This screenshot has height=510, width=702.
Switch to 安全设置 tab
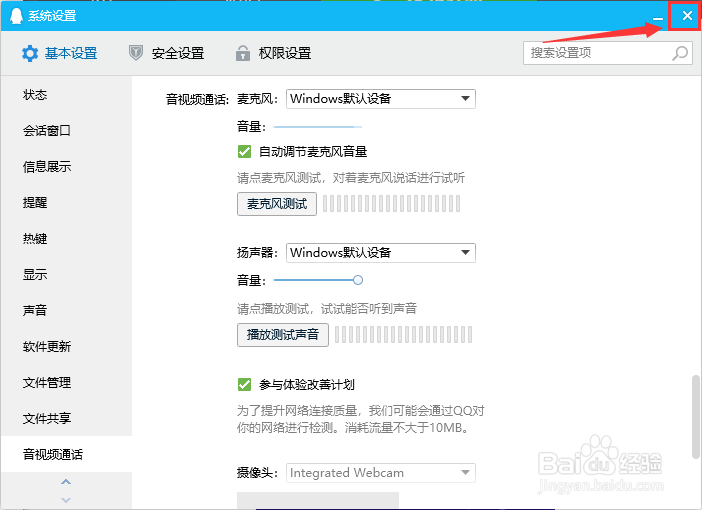pyautogui.click(x=167, y=53)
